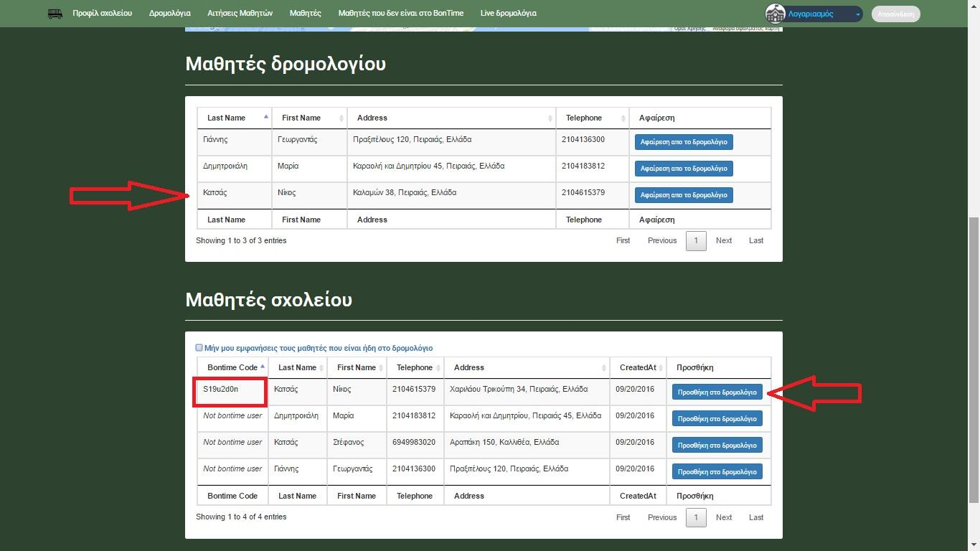The width and height of the screenshot is (980, 551).
Task: Go to Δρομολόγια menu item
Action: 169,13
